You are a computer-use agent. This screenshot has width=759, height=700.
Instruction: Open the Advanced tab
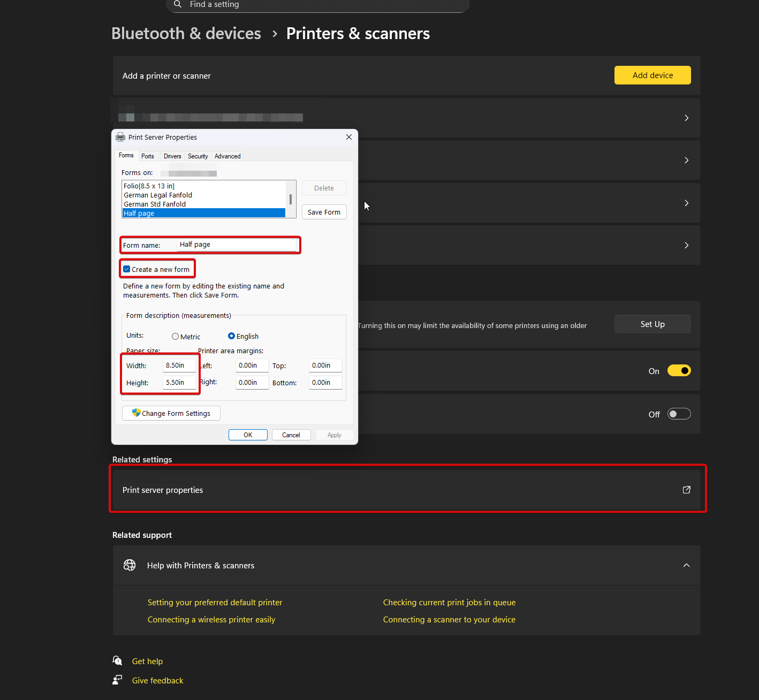click(x=227, y=156)
